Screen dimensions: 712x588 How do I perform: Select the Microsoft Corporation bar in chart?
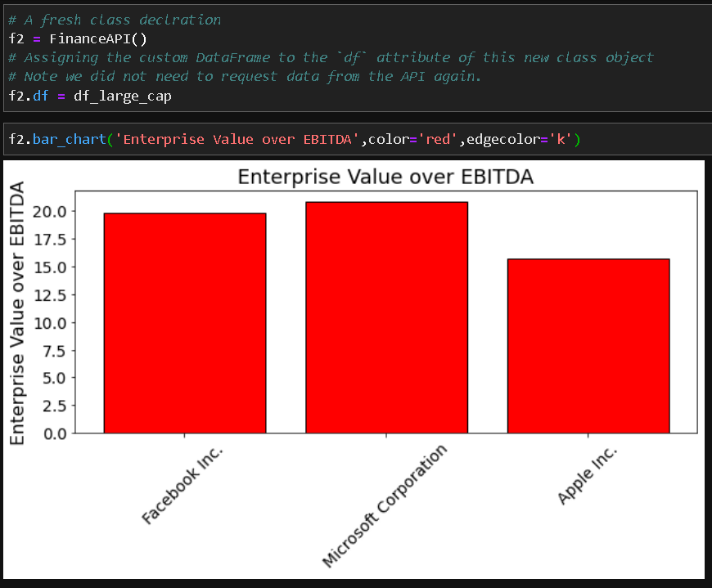coord(386,317)
